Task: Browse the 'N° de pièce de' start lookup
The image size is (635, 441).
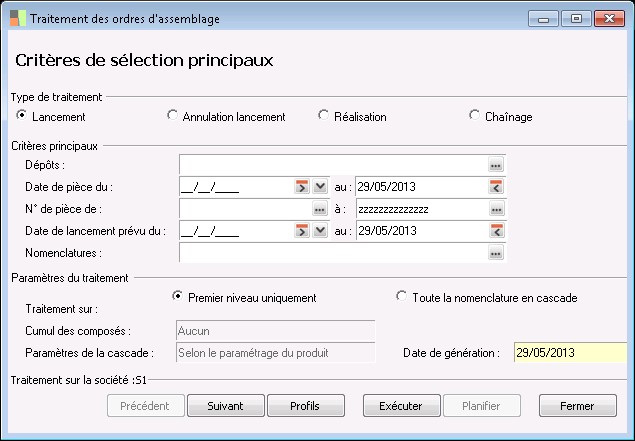Action: point(320,209)
